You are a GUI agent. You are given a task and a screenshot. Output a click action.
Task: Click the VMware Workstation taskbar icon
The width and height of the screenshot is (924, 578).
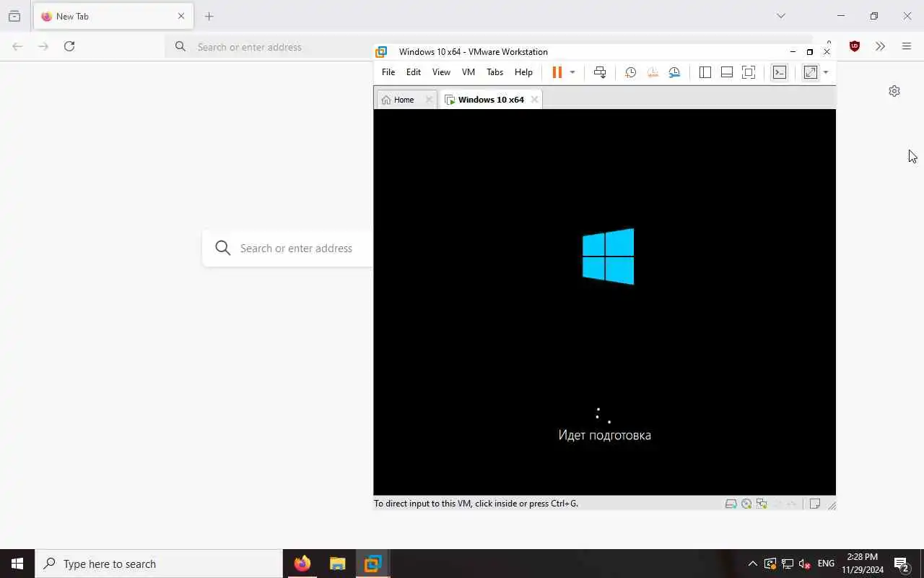point(372,564)
